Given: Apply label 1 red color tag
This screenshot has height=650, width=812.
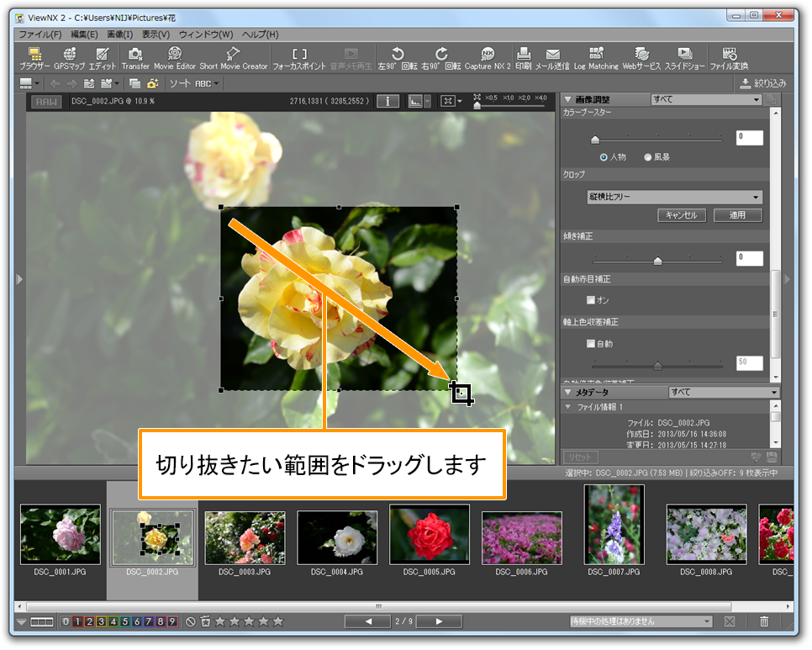Looking at the screenshot, I should pyautogui.click(x=77, y=621).
